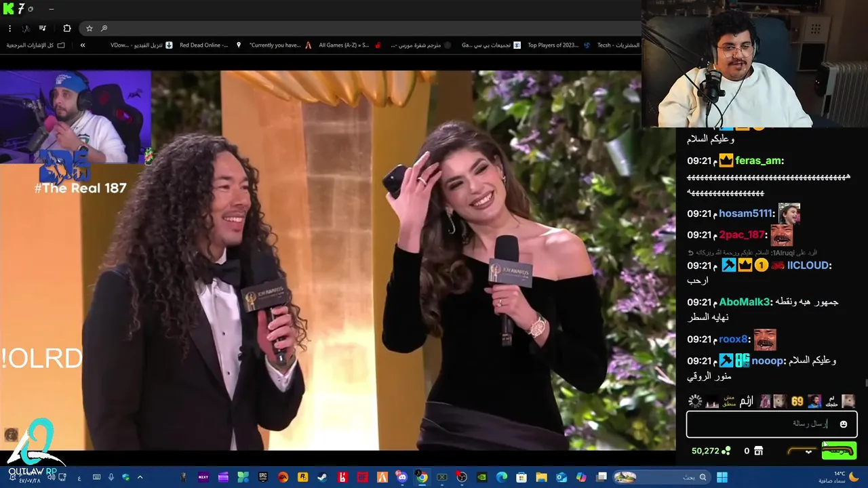The height and width of the screenshot is (488, 868).
Task: Open the channel shop icon
Action: [x=758, y=451]
